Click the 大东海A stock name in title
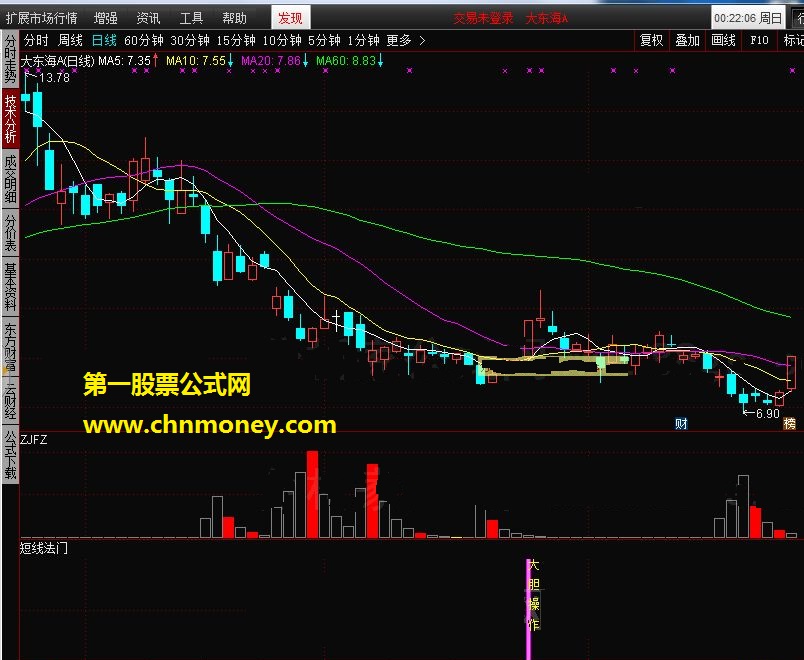Viewport: 804px width, 660px height. (547, 18)
